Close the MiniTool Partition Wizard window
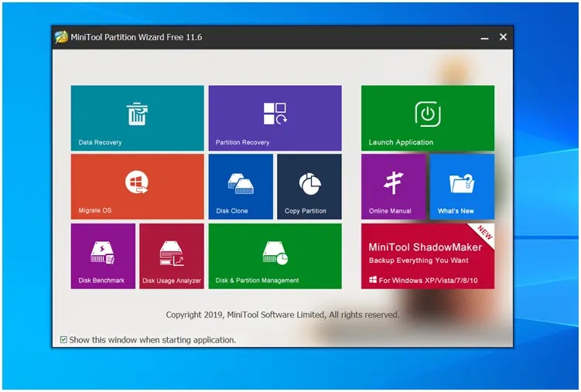This screenshot has height=392, width=581. (x=503, y=37)
